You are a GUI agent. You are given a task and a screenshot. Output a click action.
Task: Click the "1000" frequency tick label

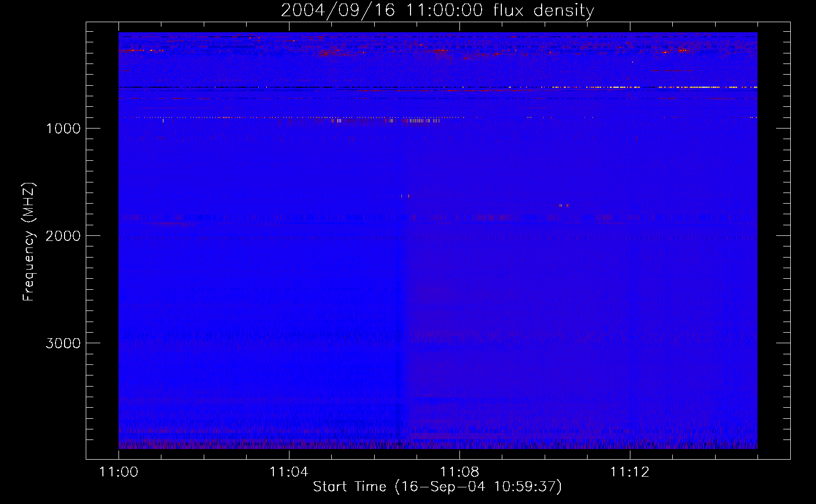pos(63,129)
